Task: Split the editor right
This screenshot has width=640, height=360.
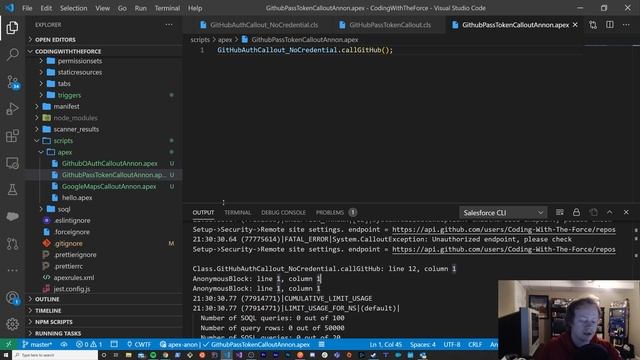Action: coord(609,25)
